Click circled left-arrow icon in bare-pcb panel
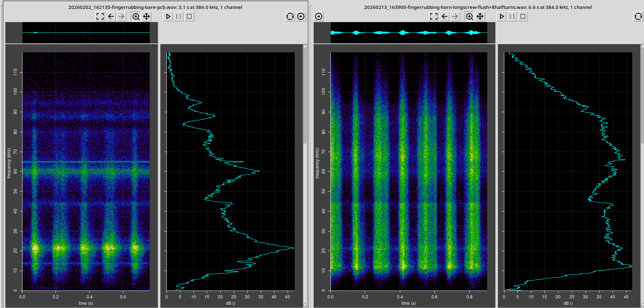 (x=301, y=16)
